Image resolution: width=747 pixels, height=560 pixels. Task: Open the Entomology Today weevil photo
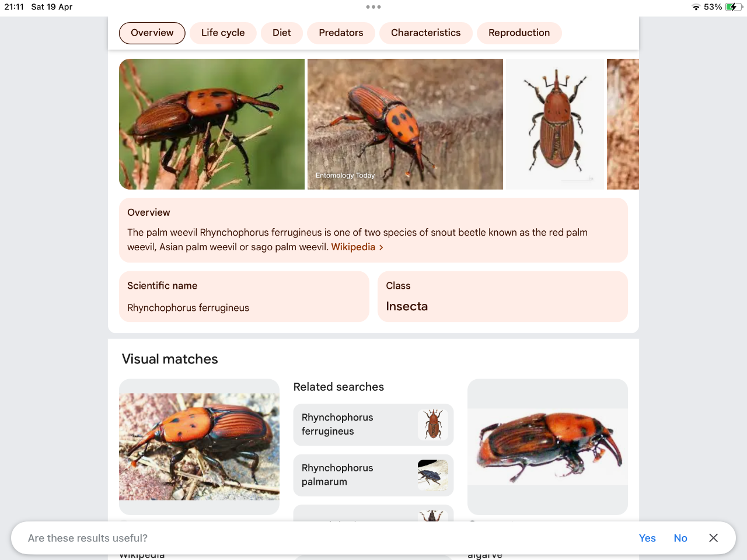405,124
